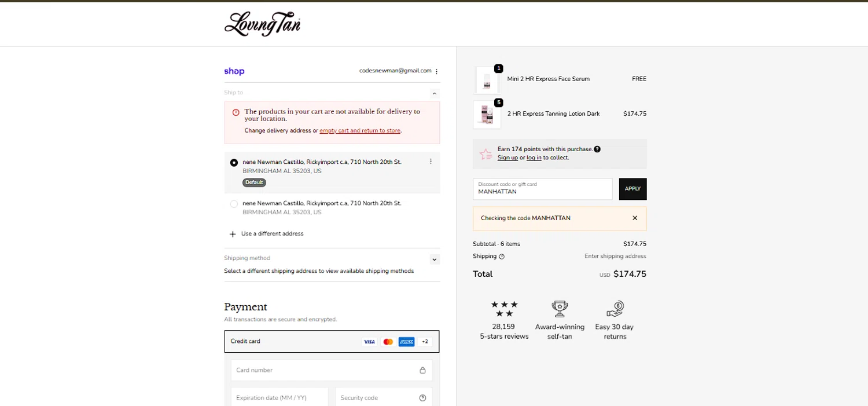This screenshot has width=868, height=406.
Task: Open 2 HR Express Tanning Lotion Dark thumbnail
Action: pyautogui.click(x=487, y=115)
